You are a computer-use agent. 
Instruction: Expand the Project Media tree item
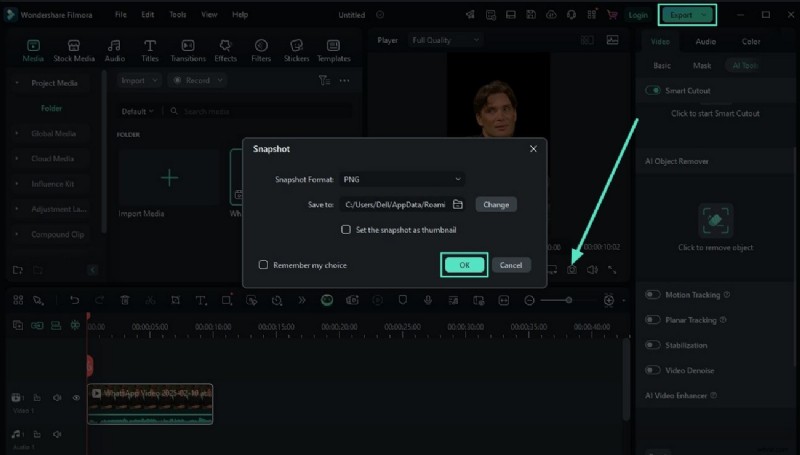[x=17, y=83]
